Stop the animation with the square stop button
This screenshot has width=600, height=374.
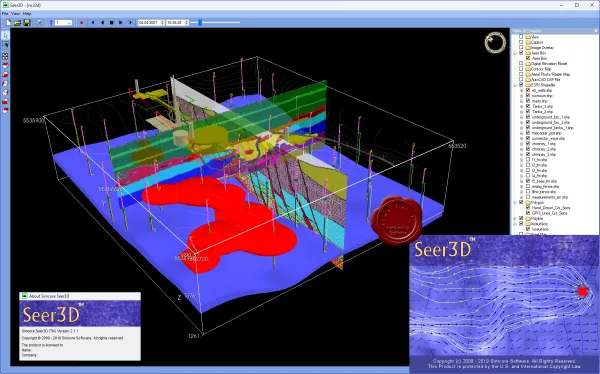click(x=111, y=23)
